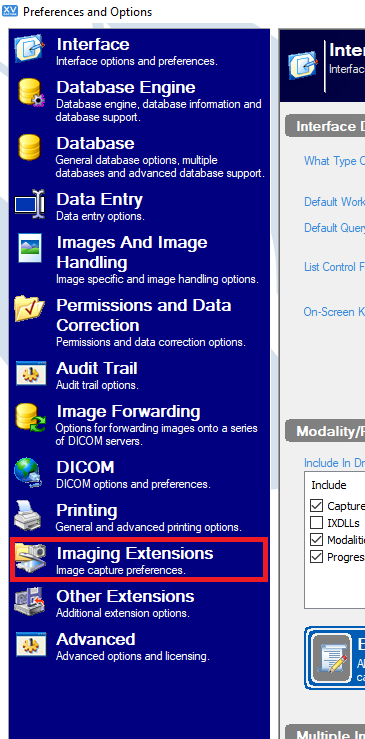Enable the IXDLLs checkbox
This screenshot has height=739, width=365.
click(316, 522)
